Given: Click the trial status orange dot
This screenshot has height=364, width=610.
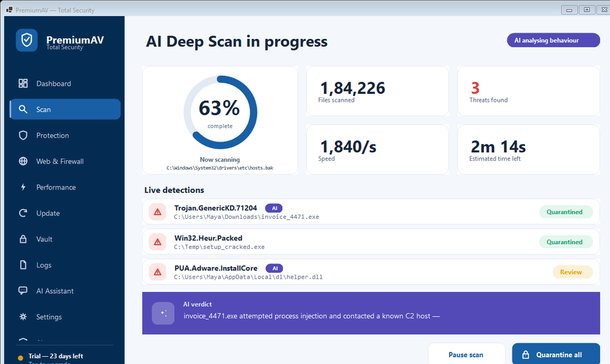Looking at the screenshot, I should 20,358.
